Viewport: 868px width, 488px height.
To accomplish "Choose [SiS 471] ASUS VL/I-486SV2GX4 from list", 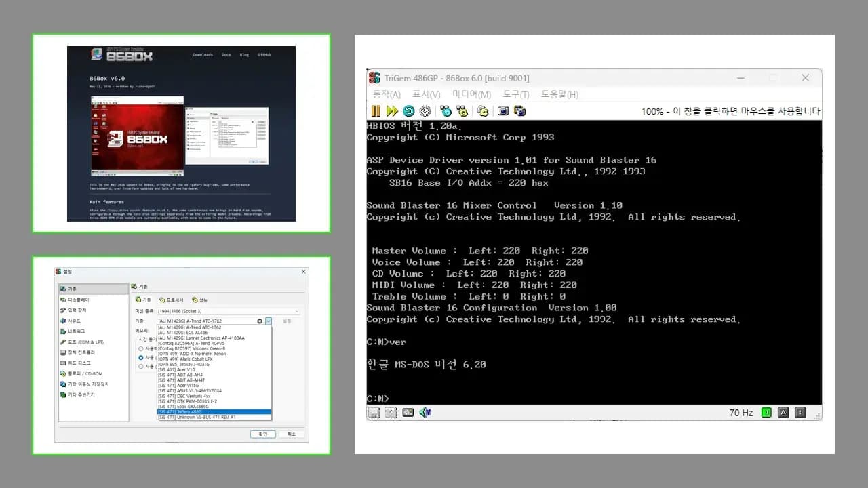I will pyautogui.click(x=214, y=391).
